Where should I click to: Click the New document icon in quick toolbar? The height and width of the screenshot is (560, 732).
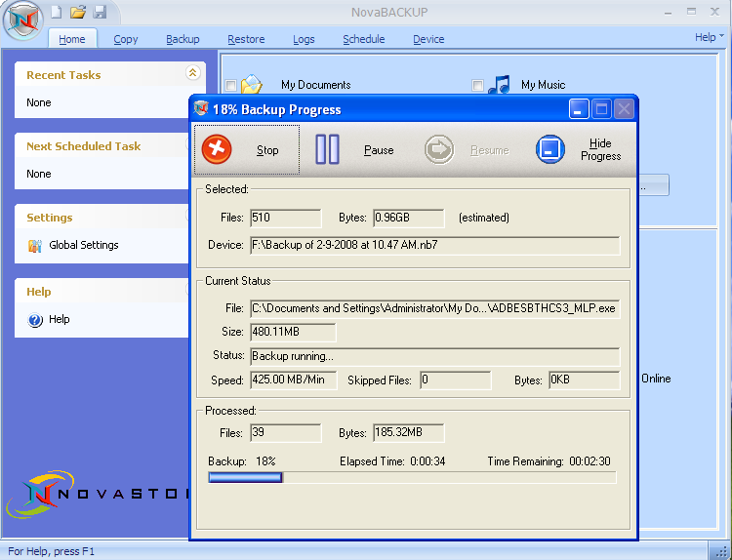pos(57,12)
